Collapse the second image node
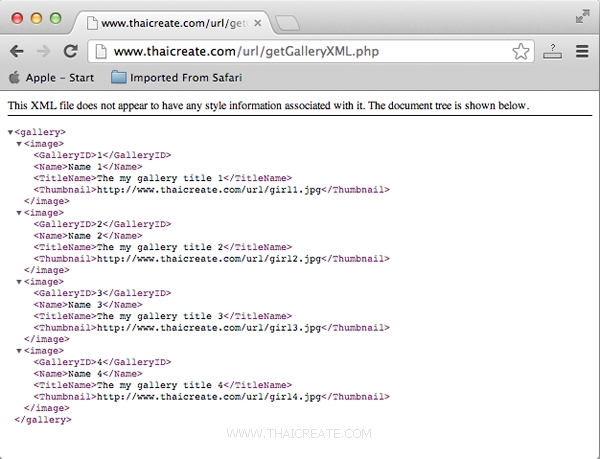The width and height of the screenshot is (600, 459). pos(19,213)
